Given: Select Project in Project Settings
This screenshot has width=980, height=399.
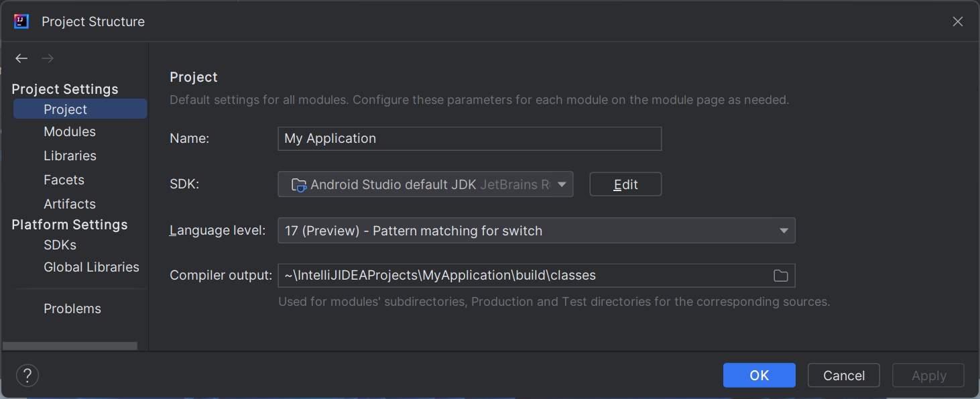Looking at the screenshot, I should point(80,109).
